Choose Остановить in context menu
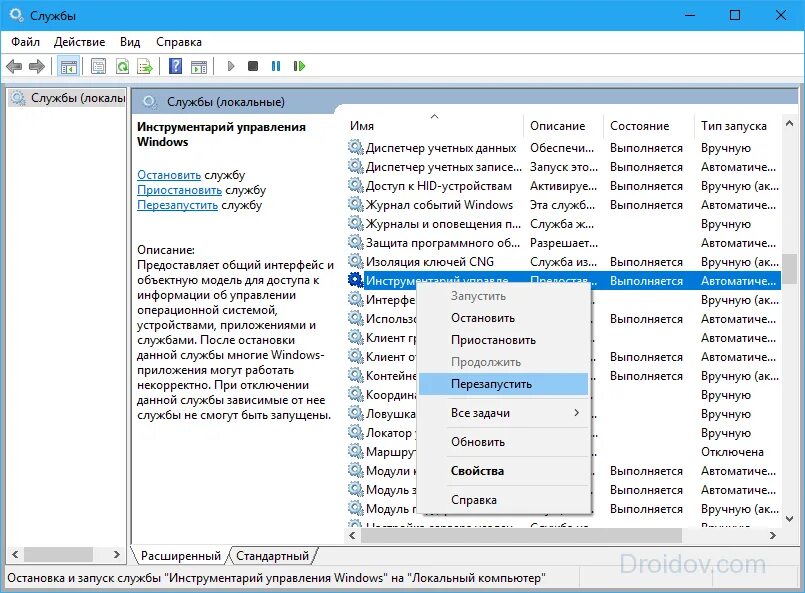The height and width of the screenshot is (593, 805). [x=505, y=318]
